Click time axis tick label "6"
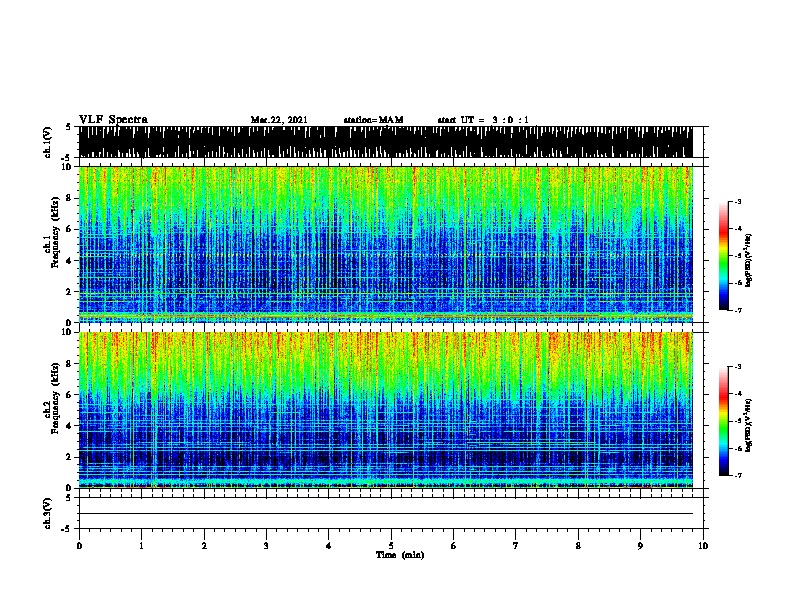Viewport: 792px width, 612px height. tap(454, 546)
